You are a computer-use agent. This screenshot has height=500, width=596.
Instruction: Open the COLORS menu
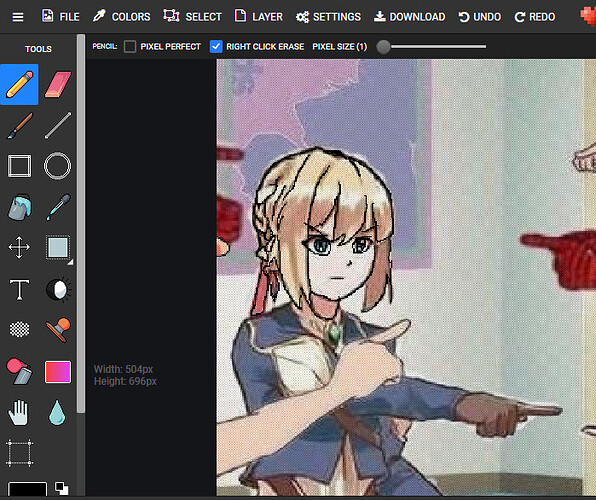[122, 16]
